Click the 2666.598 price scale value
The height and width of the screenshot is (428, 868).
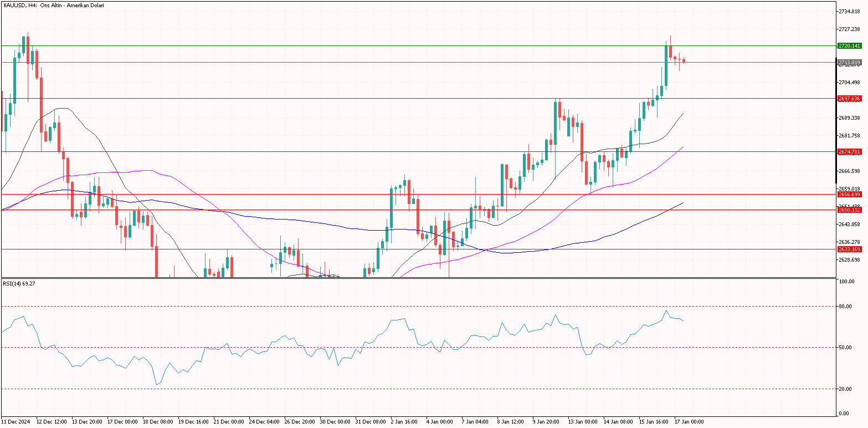point(849,171)
